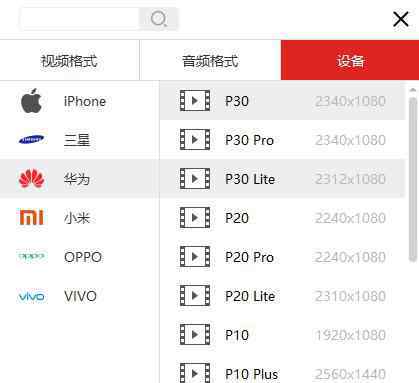Image resolution: width=419 pixels, height=383 pixels.
Task: Click the 2560x1440 resolution value
Action: 350,374
